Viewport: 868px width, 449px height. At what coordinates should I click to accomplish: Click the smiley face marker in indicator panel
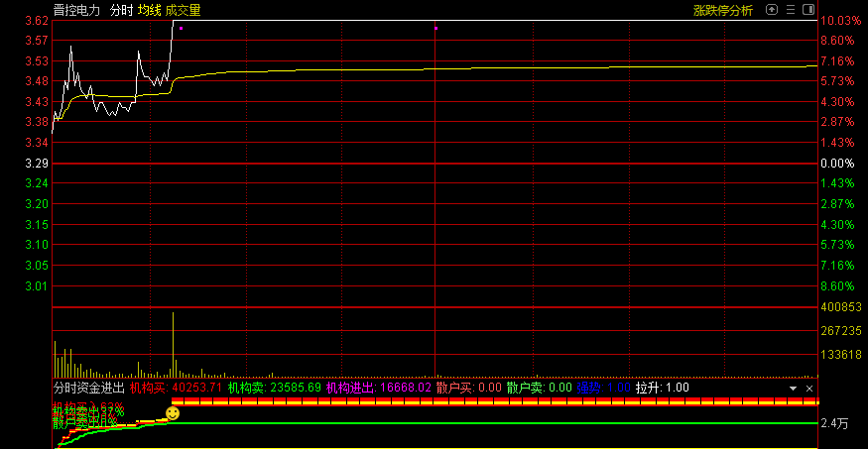[x=173, y=412]
